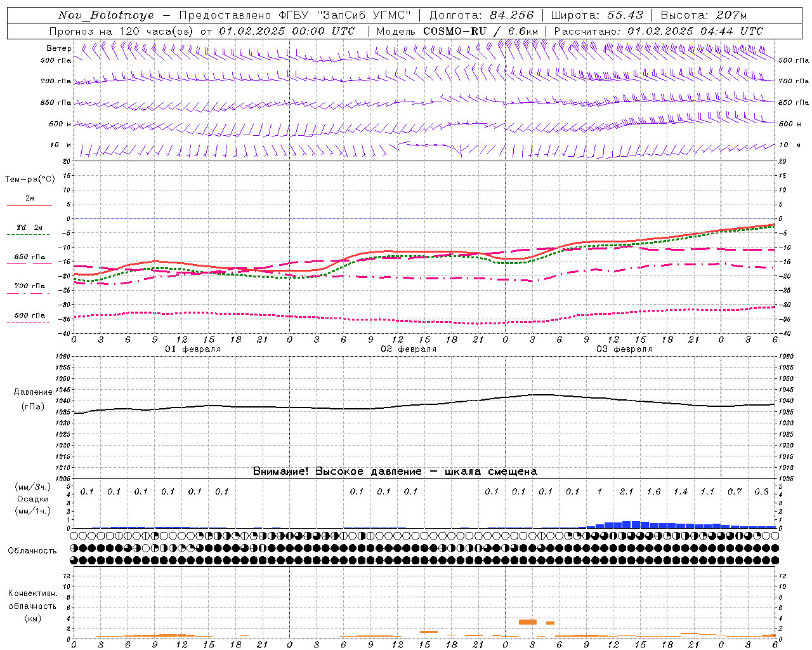
Task: Click the 2м temperature legend entry
Action: (x=30, y=199)
